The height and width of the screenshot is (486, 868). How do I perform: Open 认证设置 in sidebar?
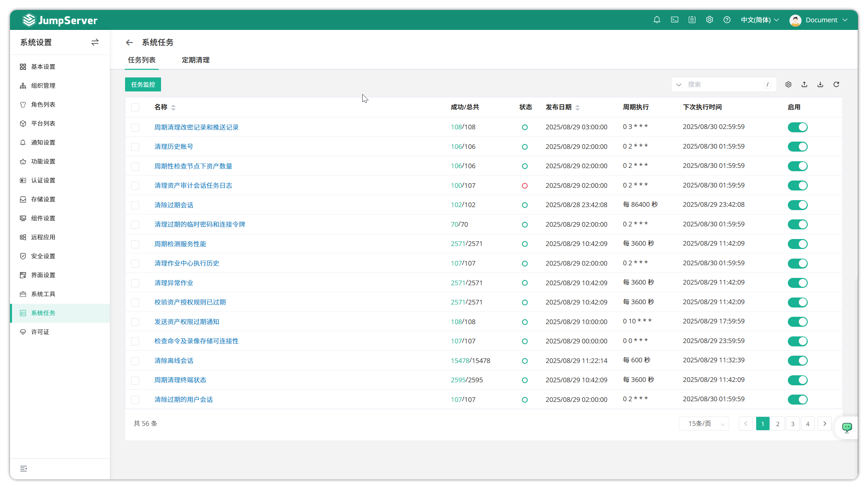(60, 181)
